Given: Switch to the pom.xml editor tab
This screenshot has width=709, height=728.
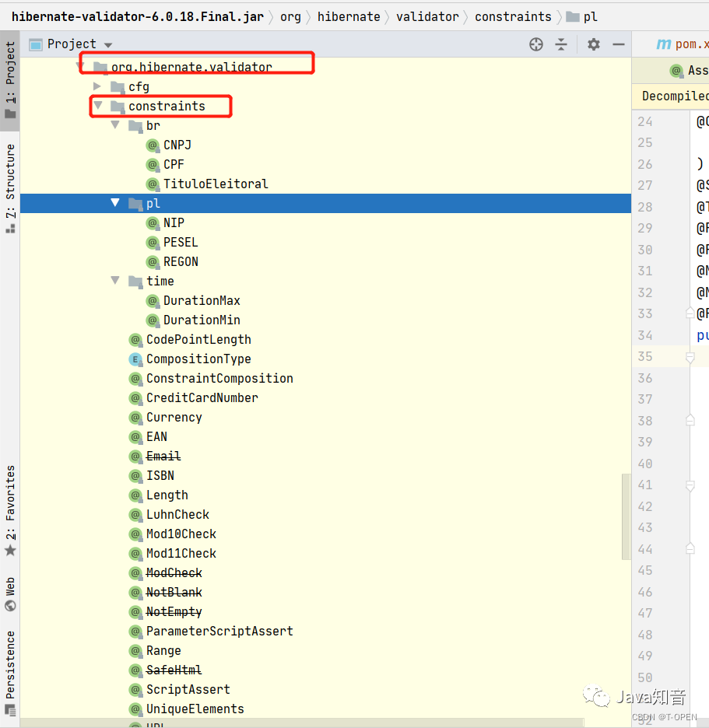Looking at the screenshot, I should click(x=682, y=44).
